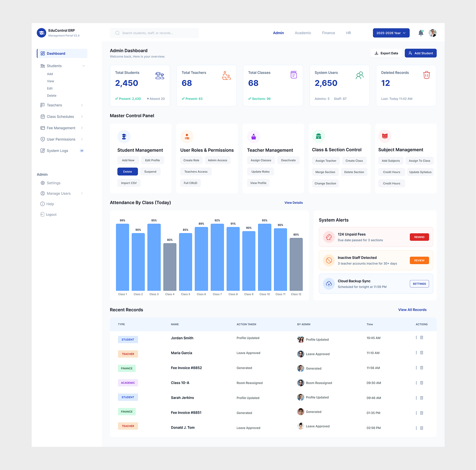Click the Total Teachers icon
476x470 pixels.
pyautogui.click(x=226, y=76)
